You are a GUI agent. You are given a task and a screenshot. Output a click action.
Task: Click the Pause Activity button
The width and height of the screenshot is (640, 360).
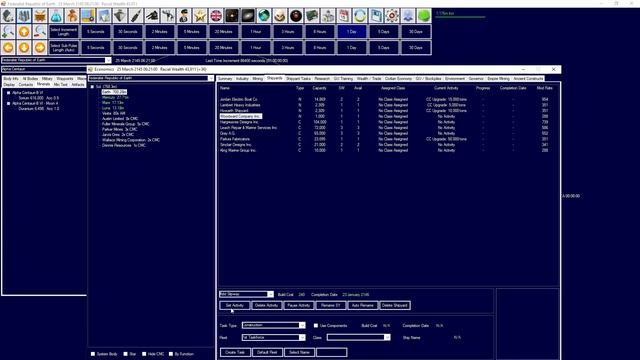(x=299, y=305)
